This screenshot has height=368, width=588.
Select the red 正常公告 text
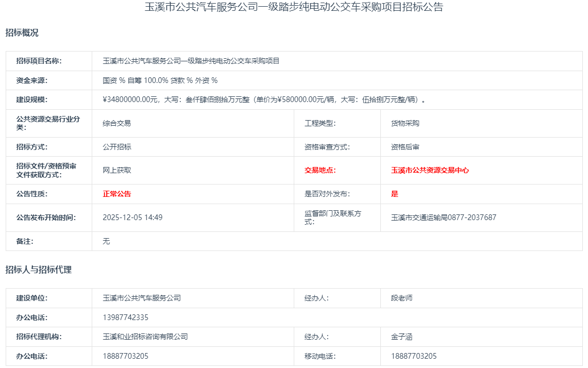click(117, 194)
